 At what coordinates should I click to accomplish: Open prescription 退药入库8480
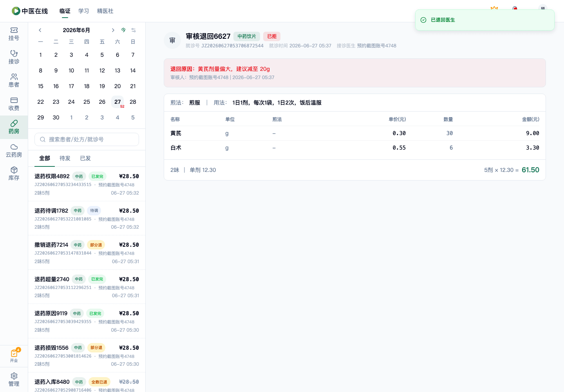coord(87,382)
